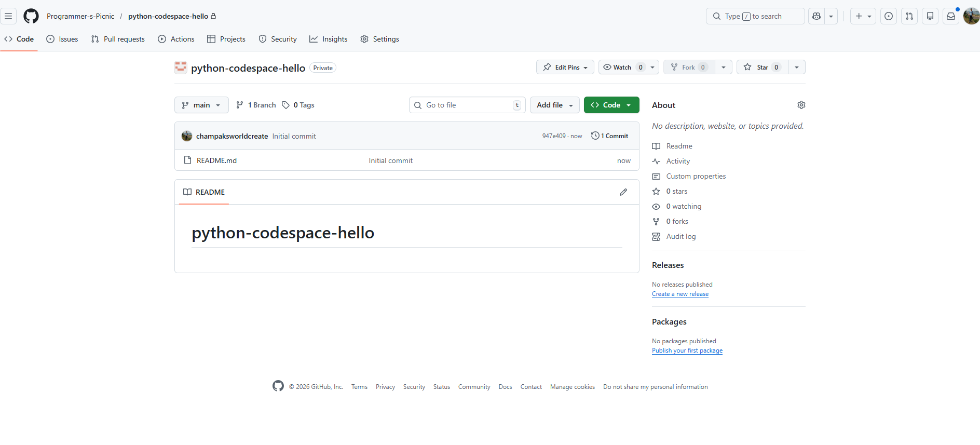
Task: Open python-codespace-hello breadcrumb link
Action: [x=168, y=16]
